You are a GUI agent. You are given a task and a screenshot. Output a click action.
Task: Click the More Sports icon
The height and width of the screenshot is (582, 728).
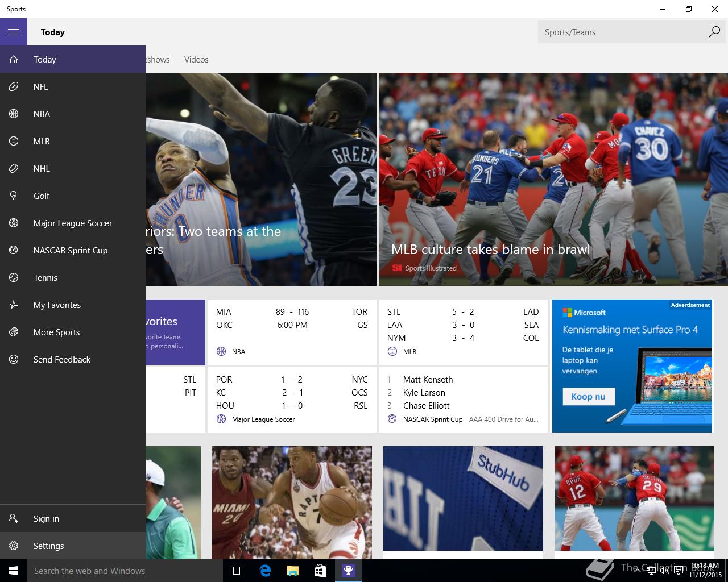click(x=14, y=332)
